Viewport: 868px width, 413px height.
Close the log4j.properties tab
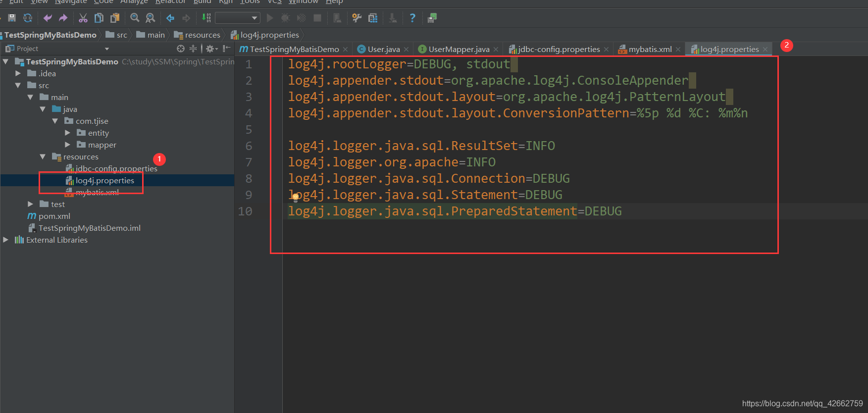(x=765, y=49)
